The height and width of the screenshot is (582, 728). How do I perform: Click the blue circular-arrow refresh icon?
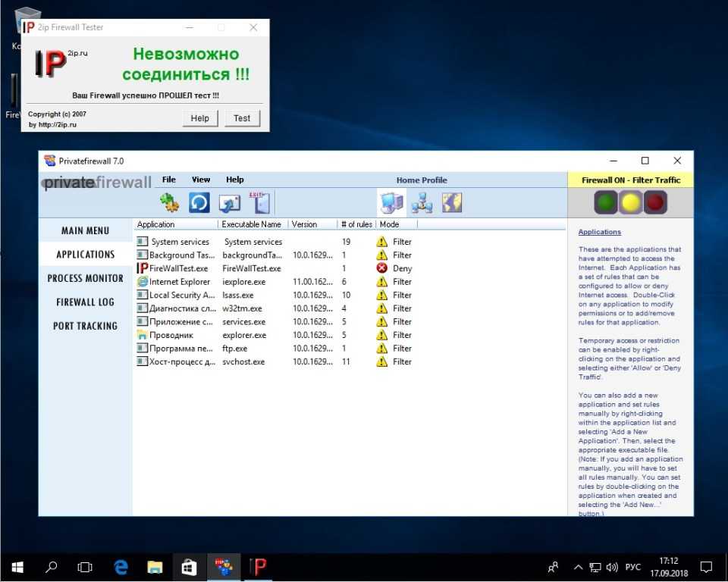[199, 203]
